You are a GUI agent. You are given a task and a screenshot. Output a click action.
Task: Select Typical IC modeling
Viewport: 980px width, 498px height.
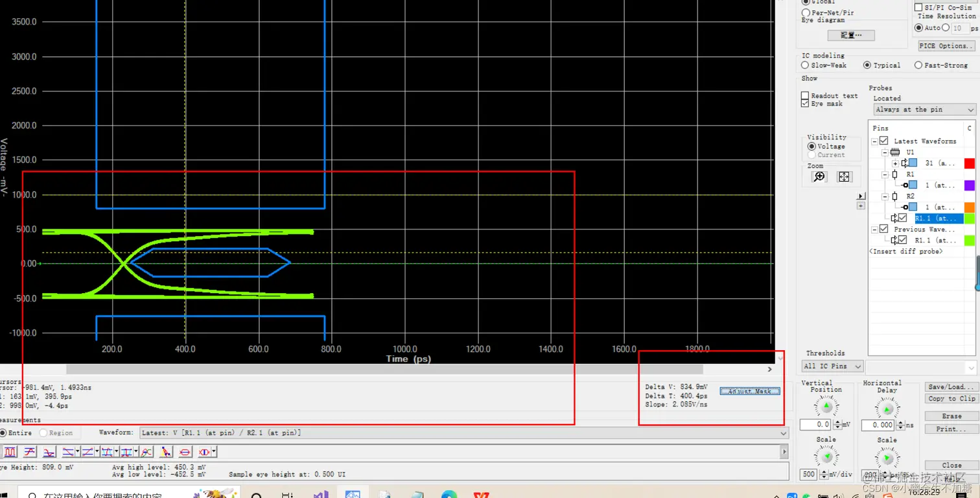pos(867,65)
